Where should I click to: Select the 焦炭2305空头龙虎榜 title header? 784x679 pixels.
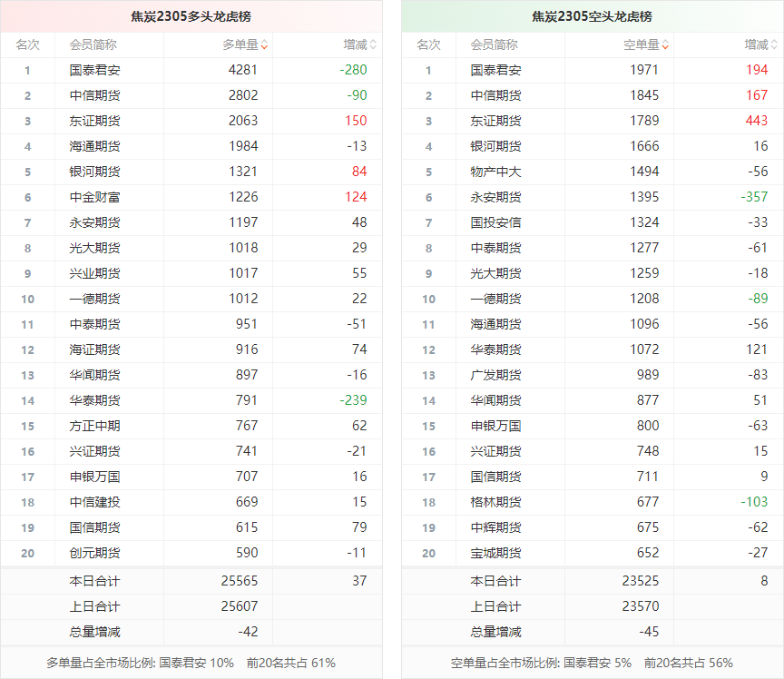coord(592,16)
